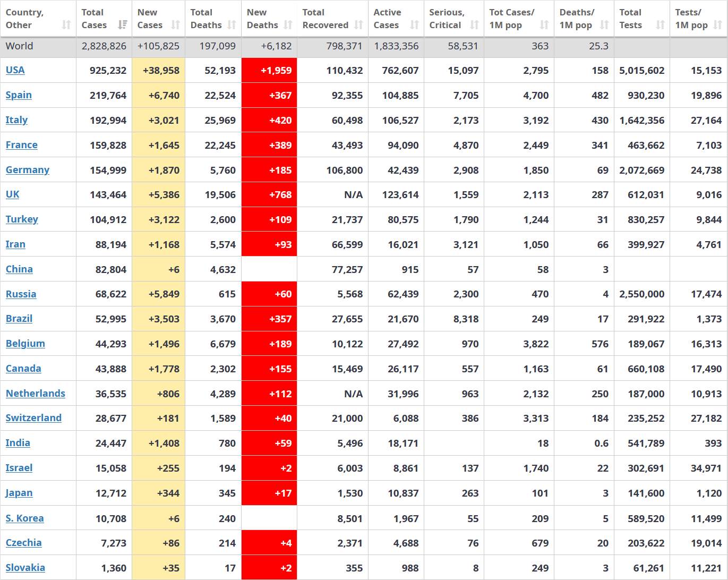Click the Serious, Critical sort arrows icon
The width and height of the screenshot is (728, 580).
(x=475, y=25)
